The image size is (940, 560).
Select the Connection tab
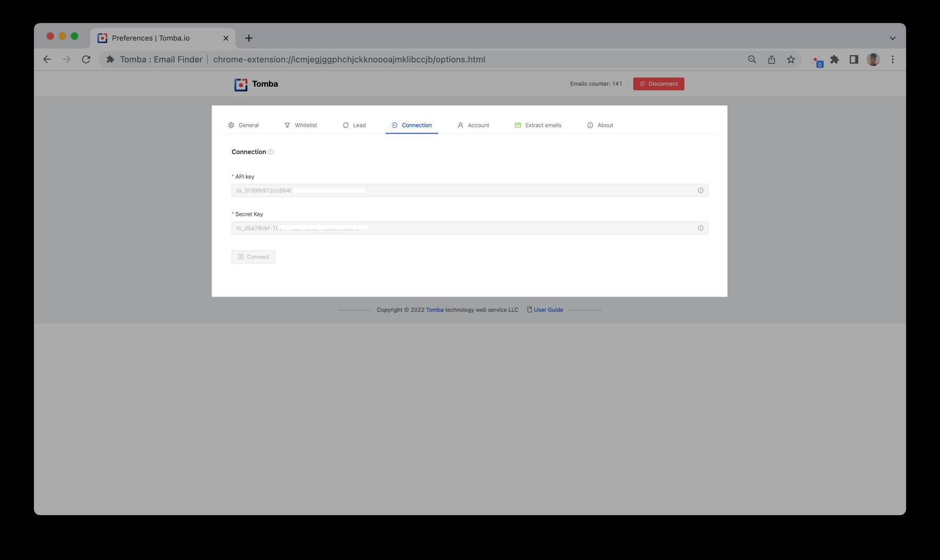[x=412, y=125]
